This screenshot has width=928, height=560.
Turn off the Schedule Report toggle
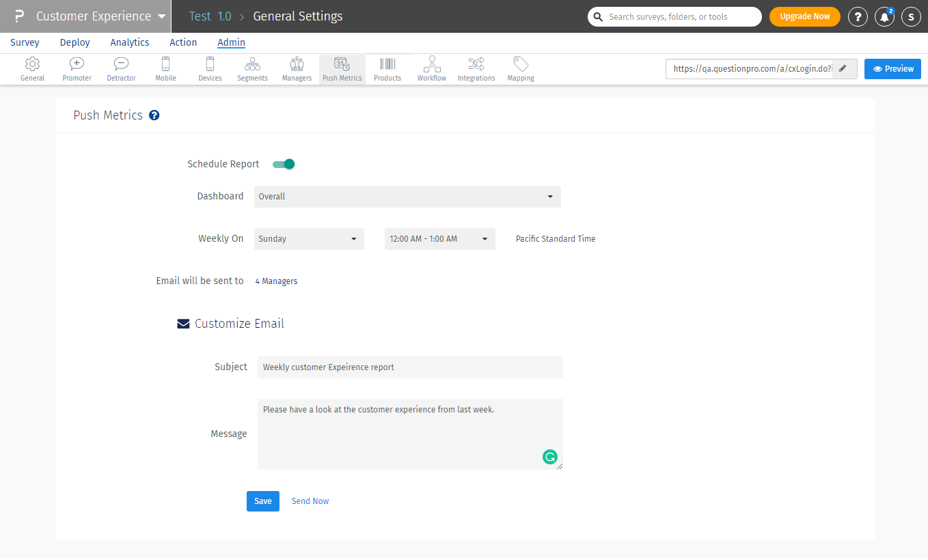(284, 164)
